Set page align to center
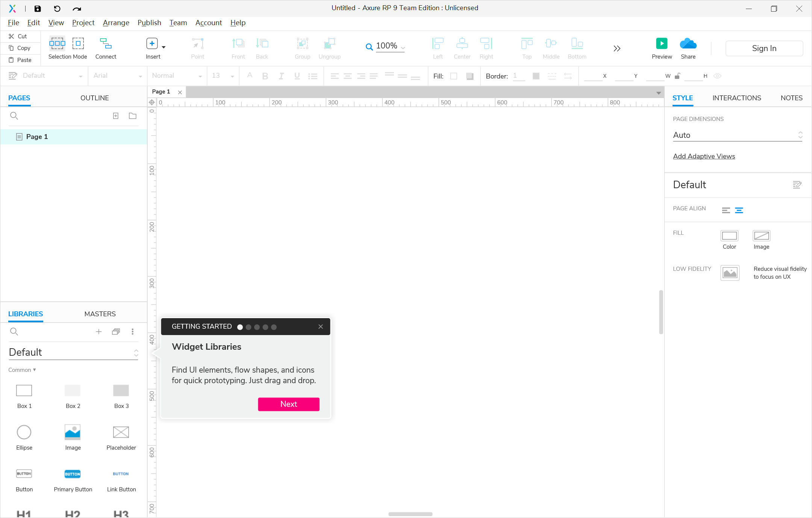 [x=739, y=210]
